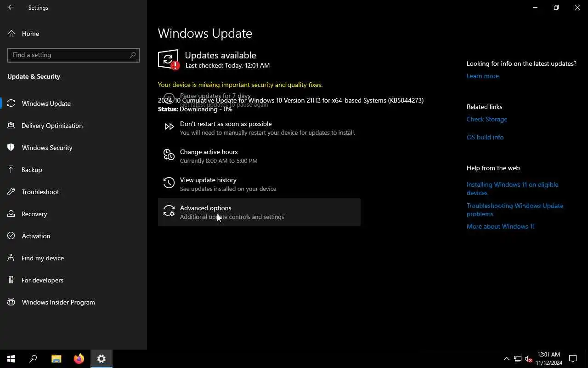Click Don't restart as soon as possible
The height and width of the screenshot is (368, 588).
(x=259, y=128)
